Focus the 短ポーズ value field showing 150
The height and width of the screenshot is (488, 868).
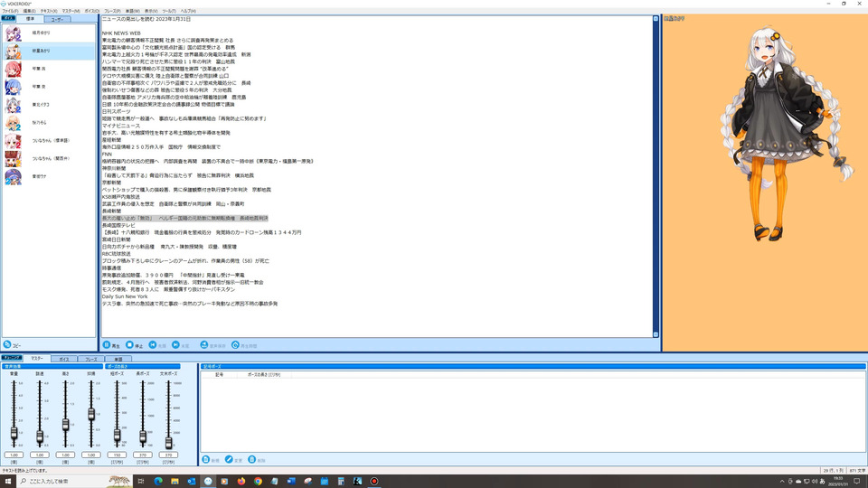[x=117, y=455]
